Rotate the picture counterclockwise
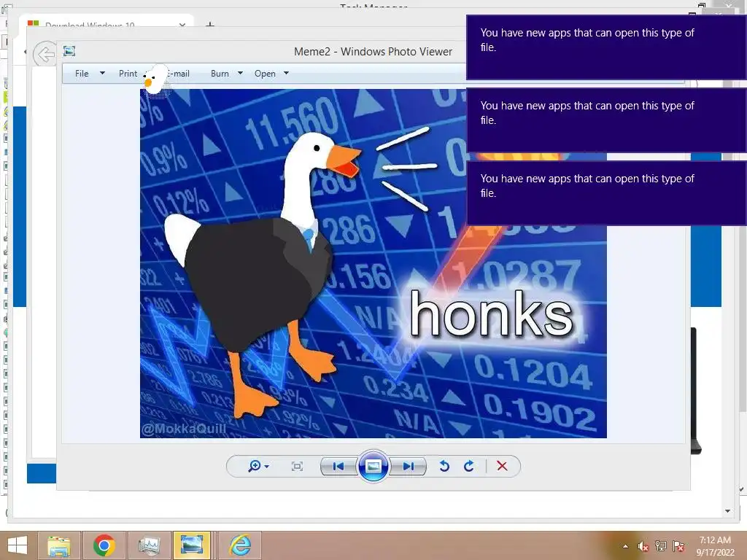The image size is (747, 560). coord(444,466)
